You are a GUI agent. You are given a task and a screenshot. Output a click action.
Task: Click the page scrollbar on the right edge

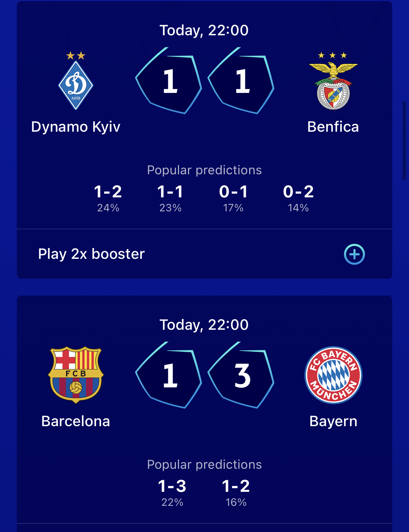click(x=405, y=140)
